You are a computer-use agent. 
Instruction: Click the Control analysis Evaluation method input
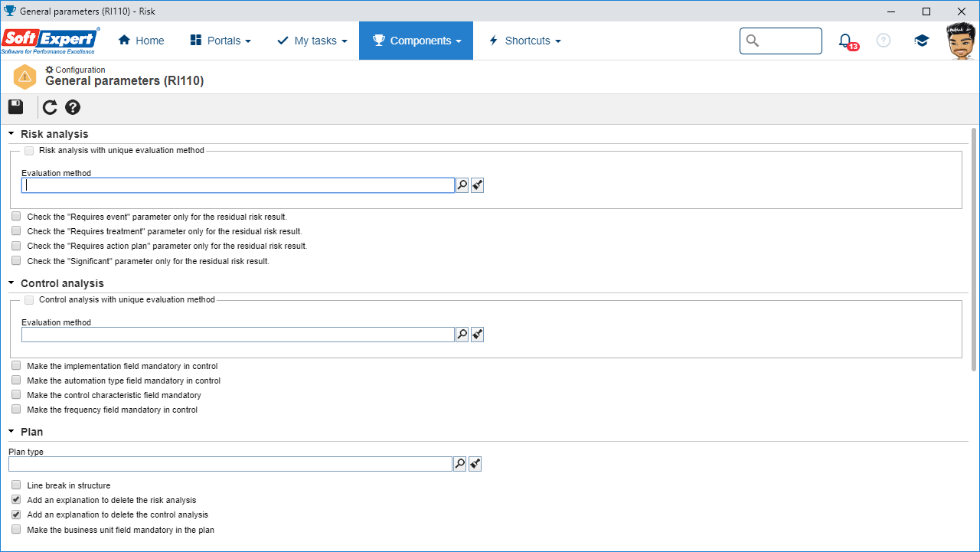(238, 335)
